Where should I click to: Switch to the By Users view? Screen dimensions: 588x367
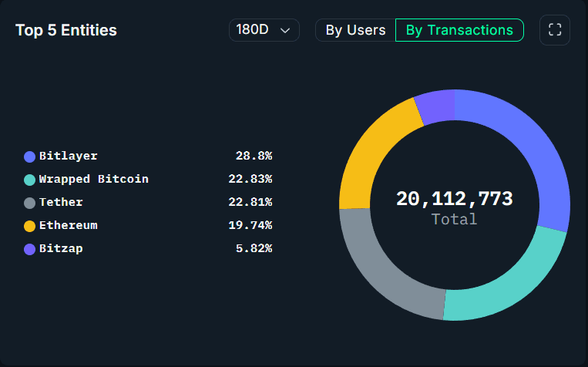pos(355,30)
